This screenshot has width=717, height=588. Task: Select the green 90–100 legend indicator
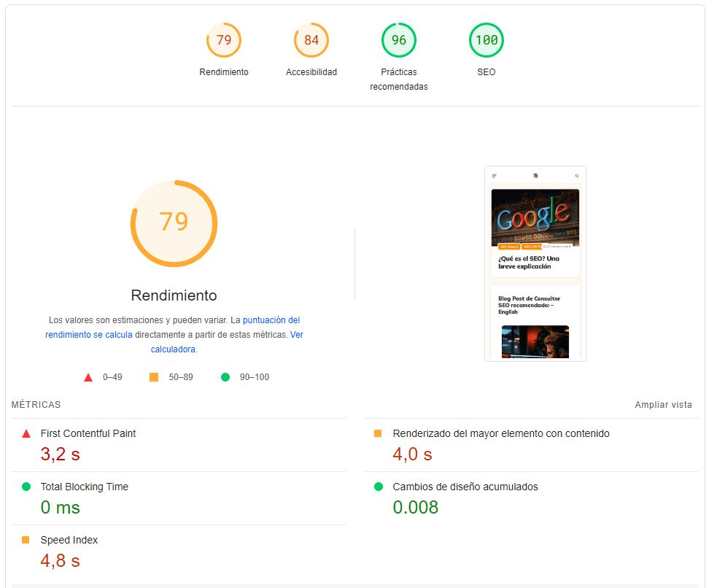coord(225,376)
